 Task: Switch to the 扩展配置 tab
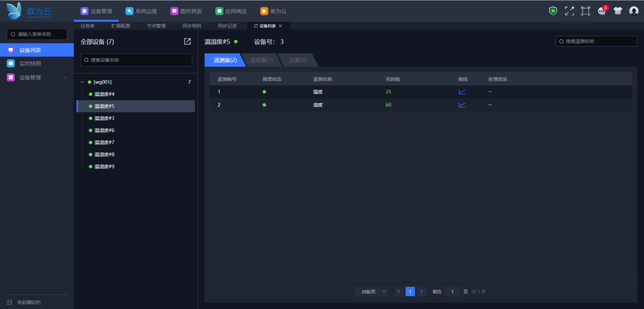click(121, 26)
